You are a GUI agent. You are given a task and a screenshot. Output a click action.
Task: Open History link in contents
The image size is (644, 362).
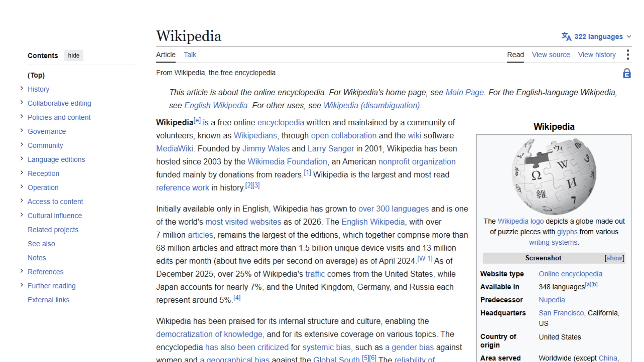click(x=38, y=89)
